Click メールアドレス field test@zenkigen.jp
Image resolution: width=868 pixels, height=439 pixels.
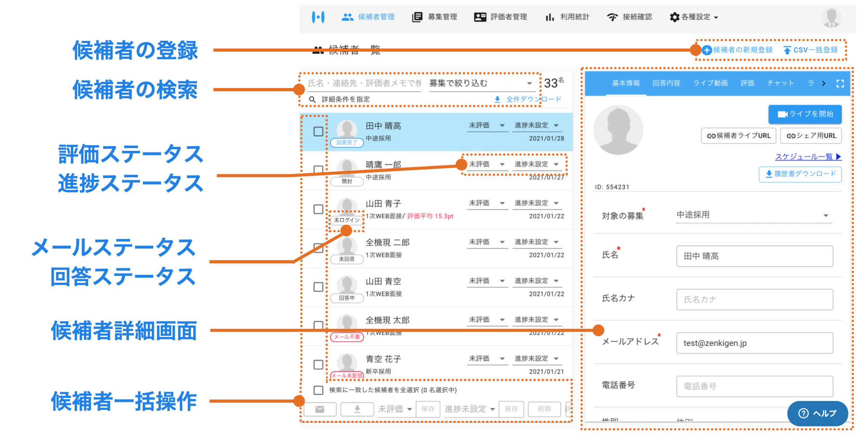(x=754, y=343)
